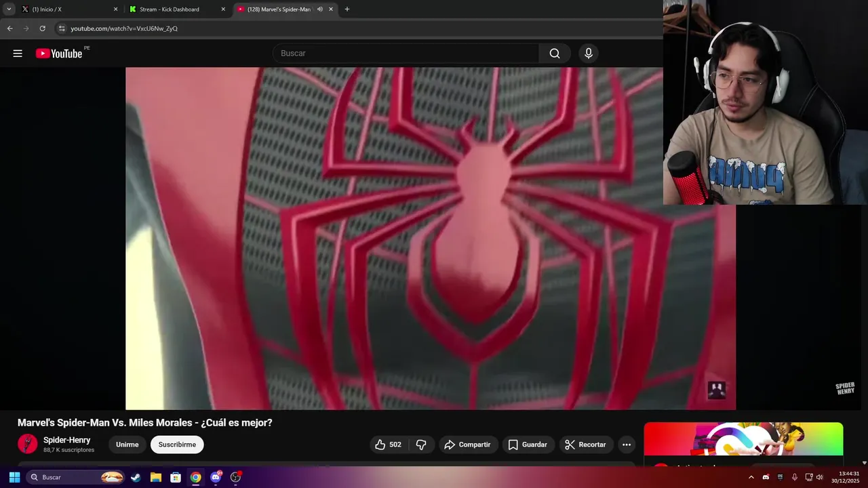Viewport: 868px width, 488px height.
Task: Click the search magnifier button
Action: coord(555,54)
